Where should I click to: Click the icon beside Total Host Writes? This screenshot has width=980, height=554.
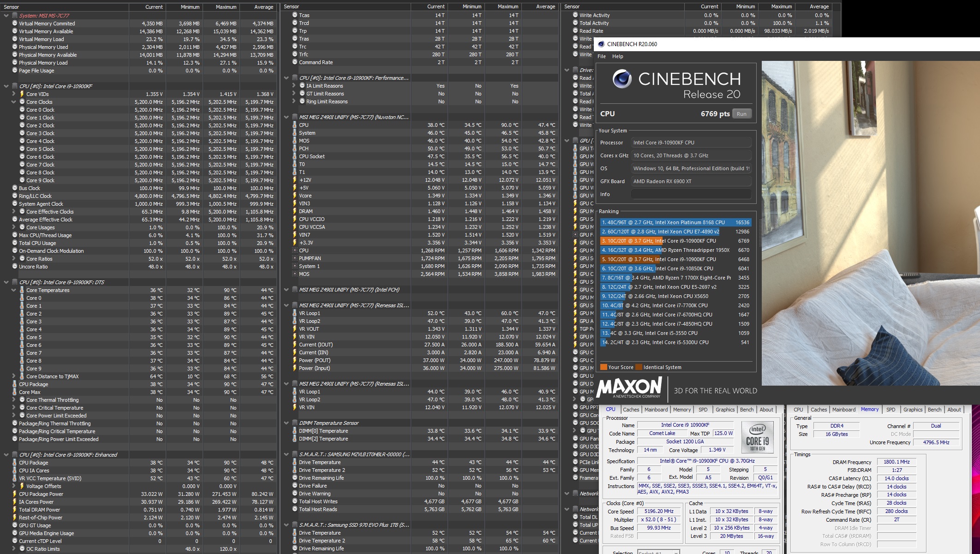295,501
